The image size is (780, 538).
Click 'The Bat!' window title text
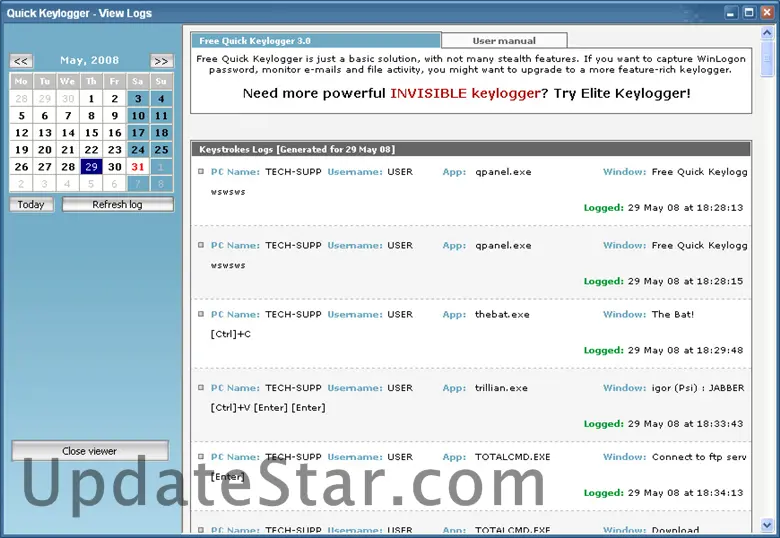(x=673, y=314)
